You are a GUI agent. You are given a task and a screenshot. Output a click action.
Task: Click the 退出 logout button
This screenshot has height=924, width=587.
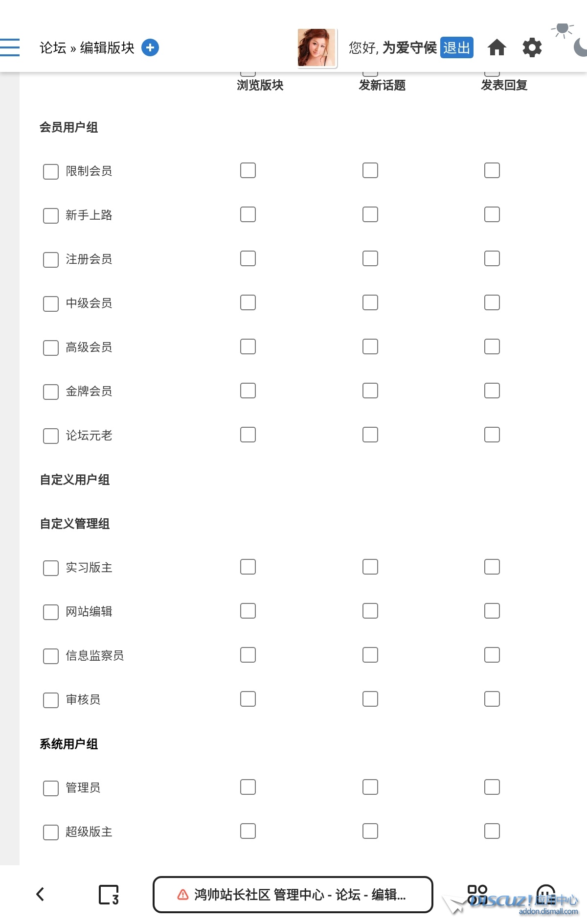click(457, 47)
